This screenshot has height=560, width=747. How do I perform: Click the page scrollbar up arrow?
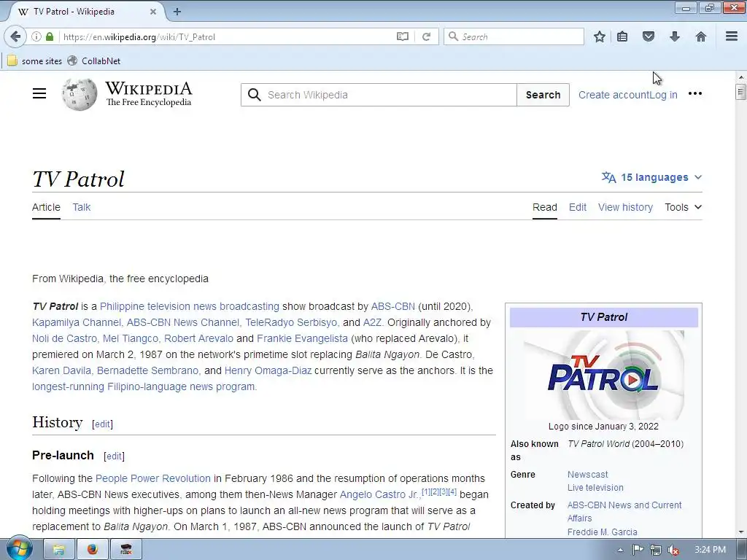pos(741,77)
